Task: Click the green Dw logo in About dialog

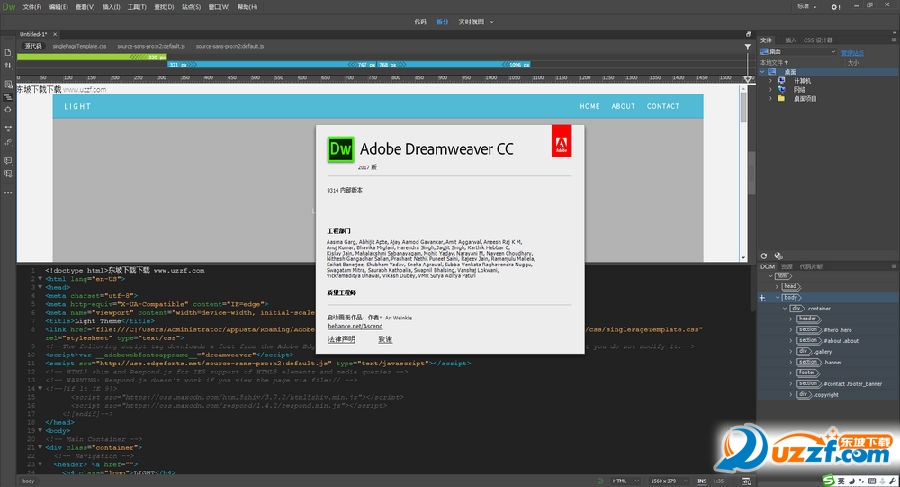Action: [x=340, y=149]
